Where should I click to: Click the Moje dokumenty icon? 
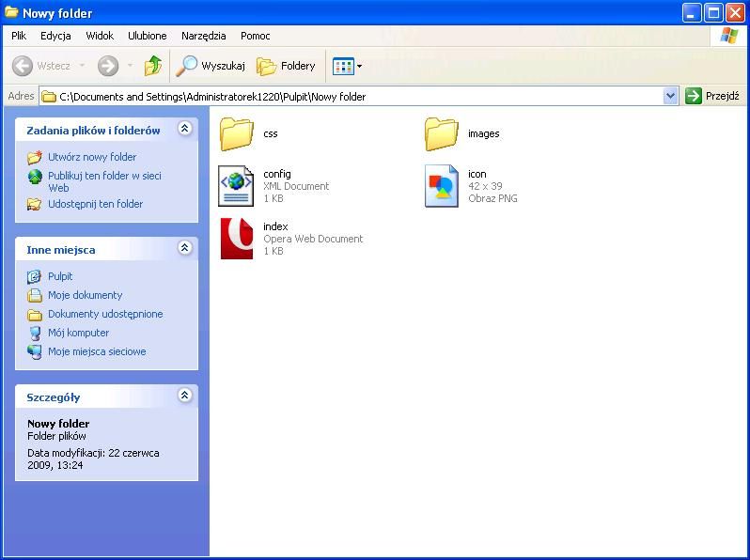(x=35, y=296)
